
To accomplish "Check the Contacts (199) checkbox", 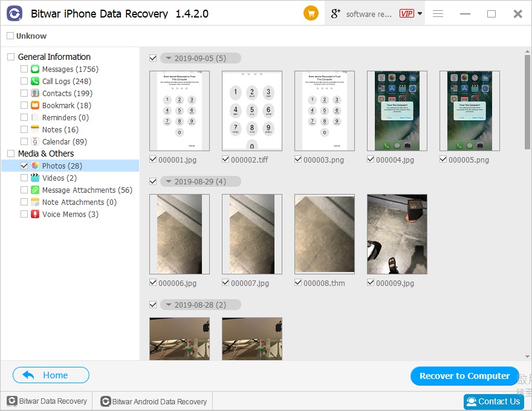I will [x=24, y=93].
